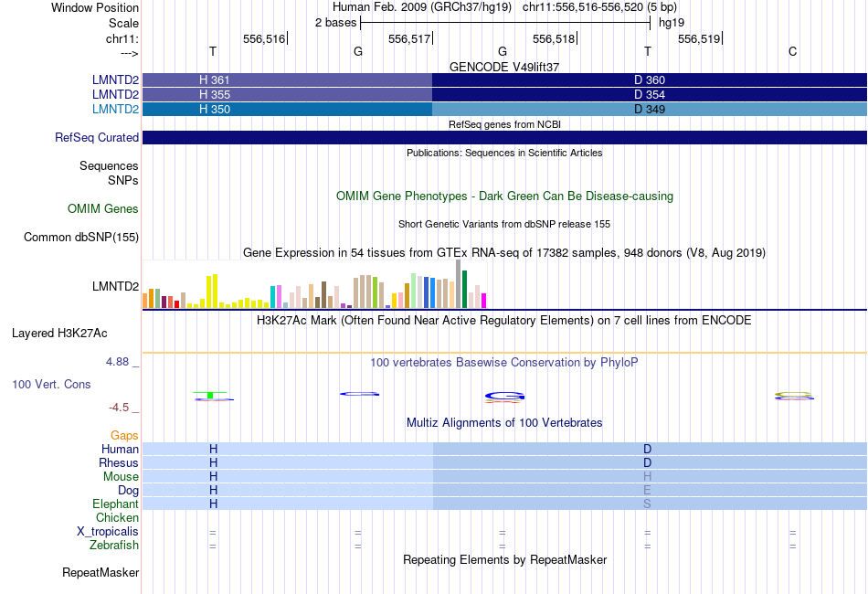868x594 pixels.
Task: Click the Zebrafish alignment row label
Action: pos(114,545)
